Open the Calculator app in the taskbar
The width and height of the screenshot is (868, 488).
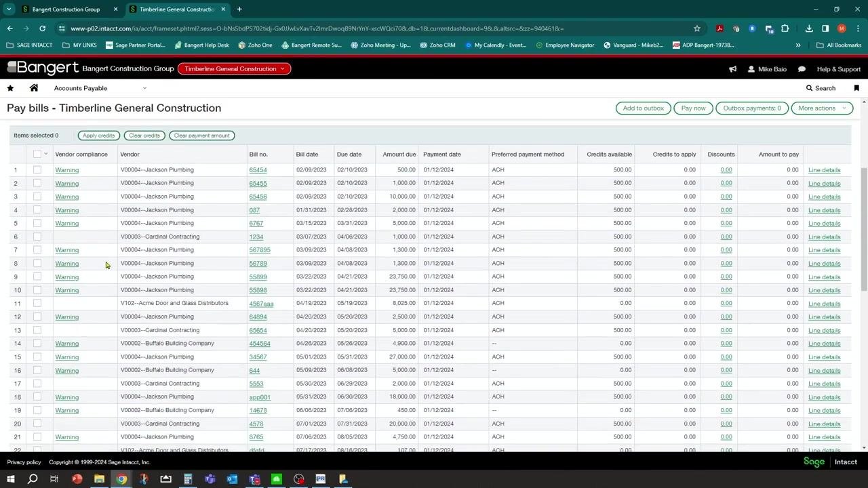(x=188, y=479)
